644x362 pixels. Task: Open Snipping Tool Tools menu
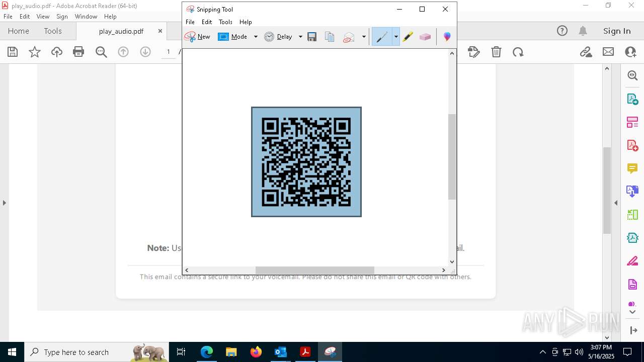[225, 22]
